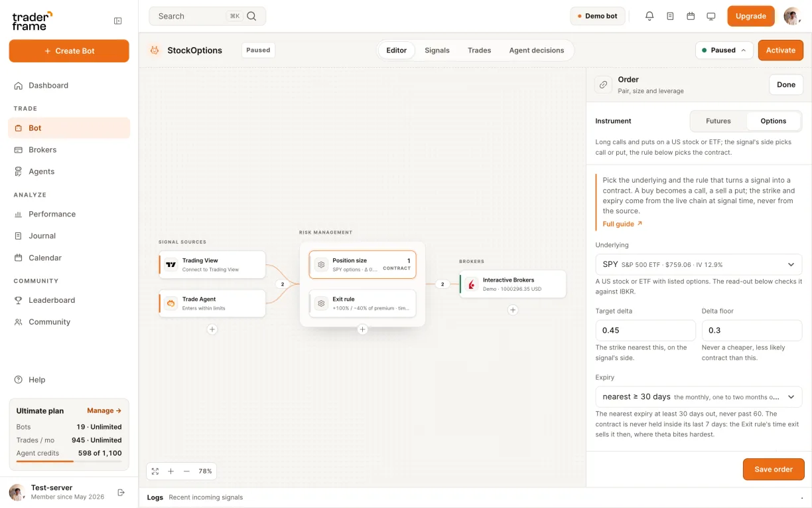Click the search magnifier icon
This screenshot has width=812, height=508.
[251, 16]
